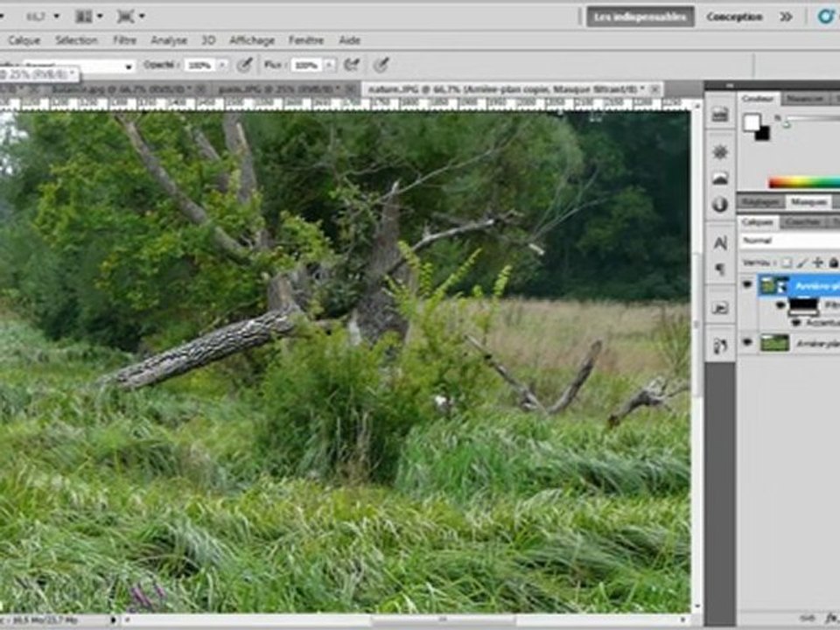Screen dimensions: 840x630
Task: Select the Couleur panel tab
Action: tap(758, 99)
